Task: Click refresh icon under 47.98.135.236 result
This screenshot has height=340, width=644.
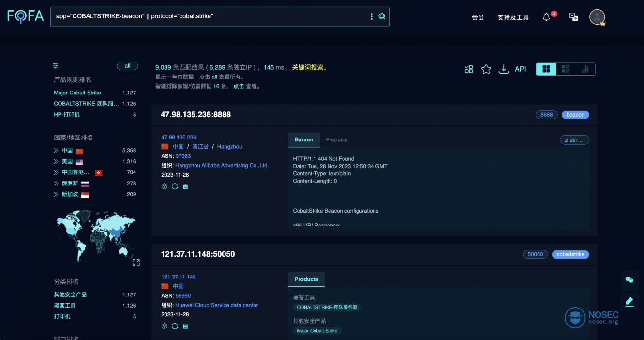Action: 175,186
